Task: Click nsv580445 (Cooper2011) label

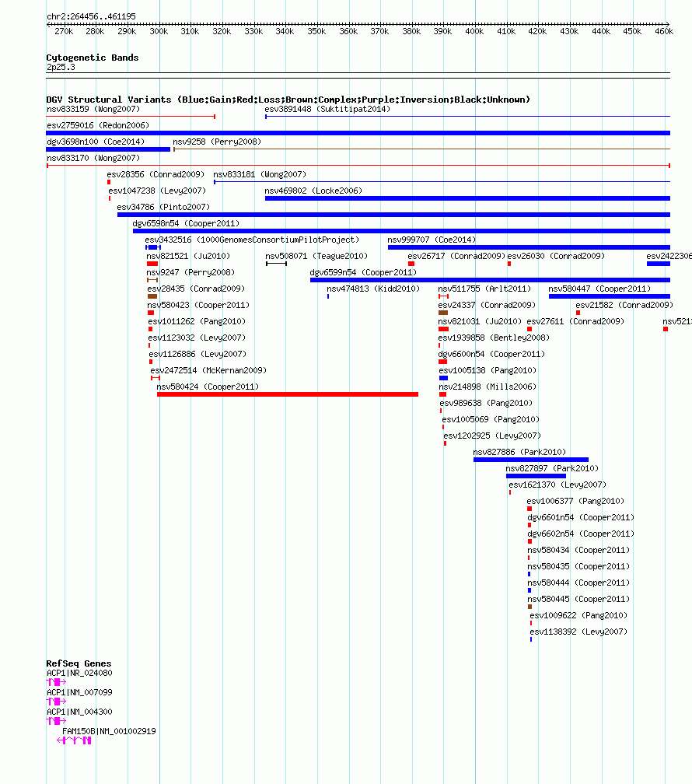Action: 578,599
